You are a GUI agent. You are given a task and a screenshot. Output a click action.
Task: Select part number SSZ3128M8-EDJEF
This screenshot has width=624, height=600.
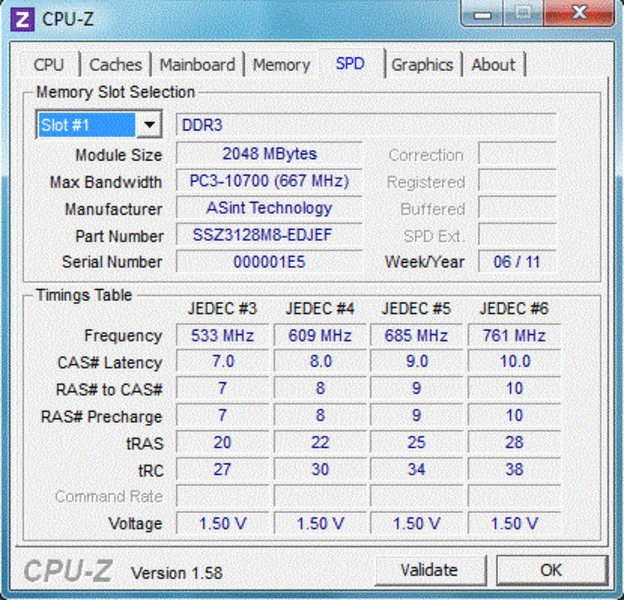click(269, 235)
